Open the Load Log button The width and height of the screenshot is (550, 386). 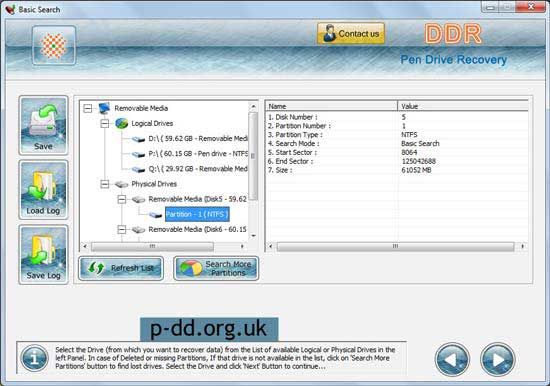click(43, 190)
